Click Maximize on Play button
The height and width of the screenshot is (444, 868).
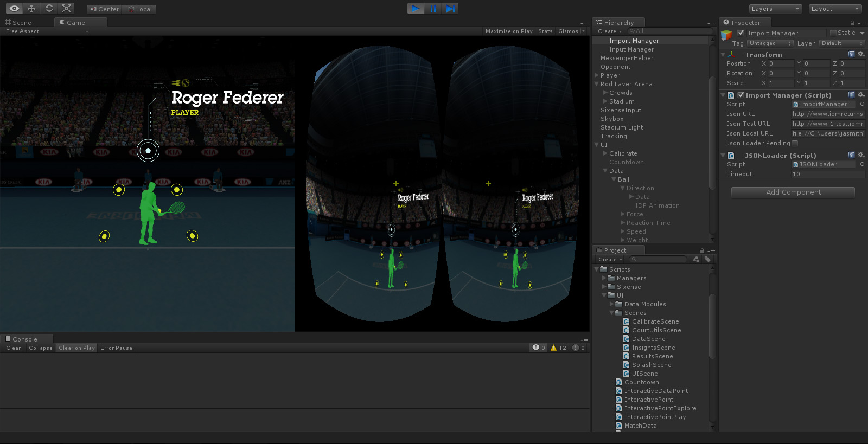509,31
